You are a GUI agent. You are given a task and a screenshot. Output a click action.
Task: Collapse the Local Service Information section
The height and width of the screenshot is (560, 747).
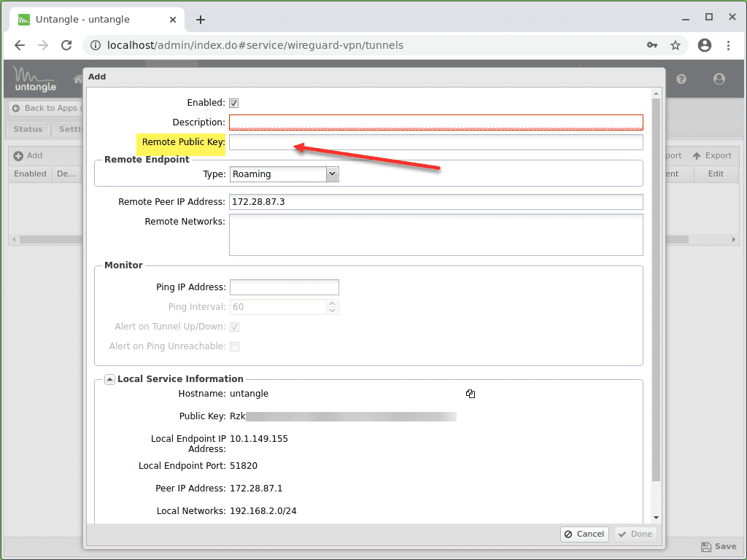click(109, 378)
